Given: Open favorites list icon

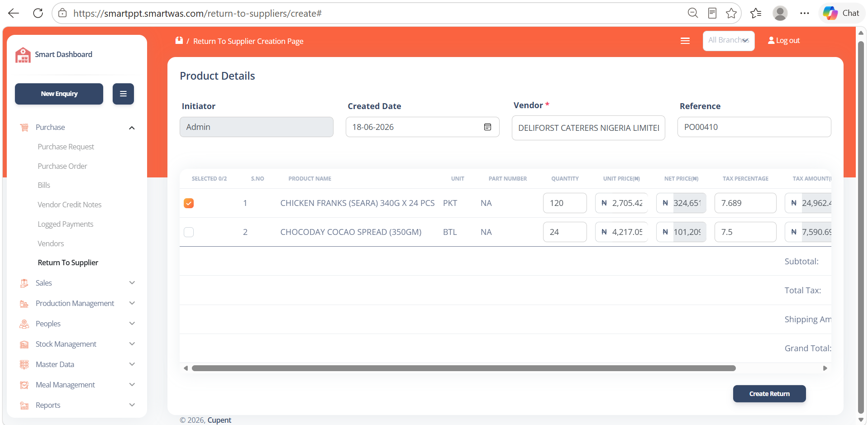Looking at the screenshot, I should 755,13.
